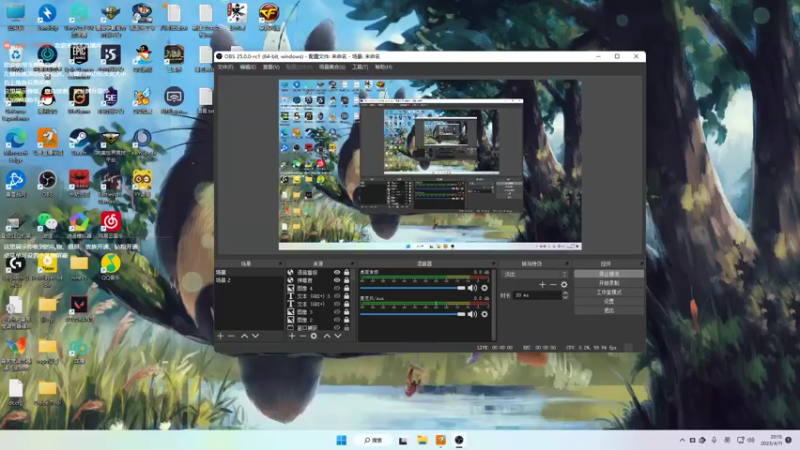The image size is (800, 450).
Task: Show hidden system tray icons chevron
Action: [682, 440]
